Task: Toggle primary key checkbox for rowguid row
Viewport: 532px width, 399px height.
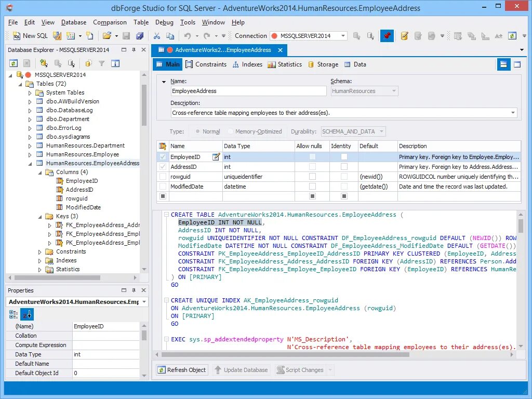Action: pyautogui.click(x=163, y=177)
